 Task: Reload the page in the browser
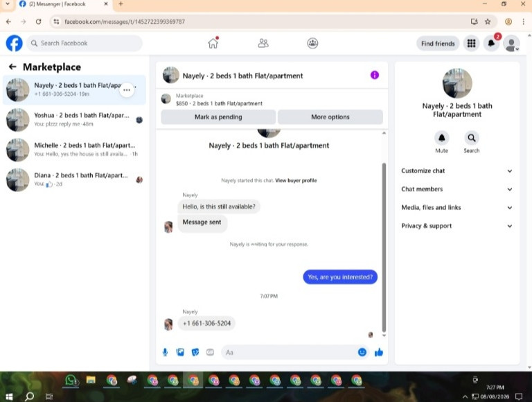[38, 21]
